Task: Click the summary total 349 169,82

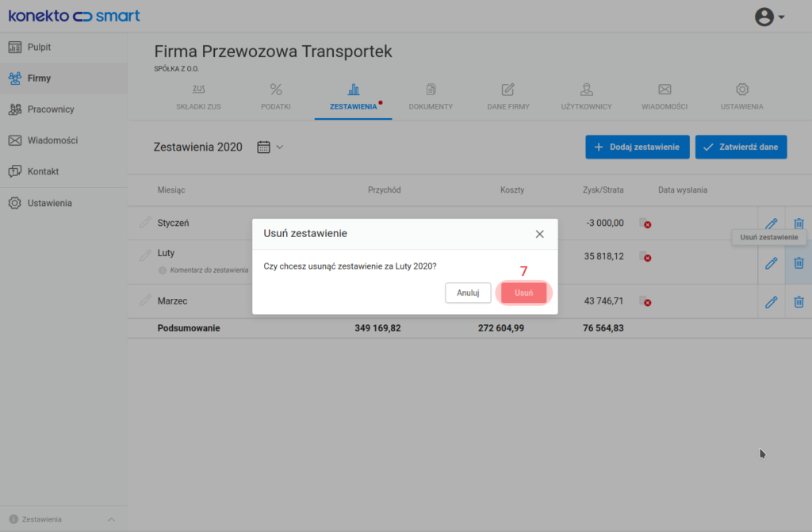Action: [377, 328]
